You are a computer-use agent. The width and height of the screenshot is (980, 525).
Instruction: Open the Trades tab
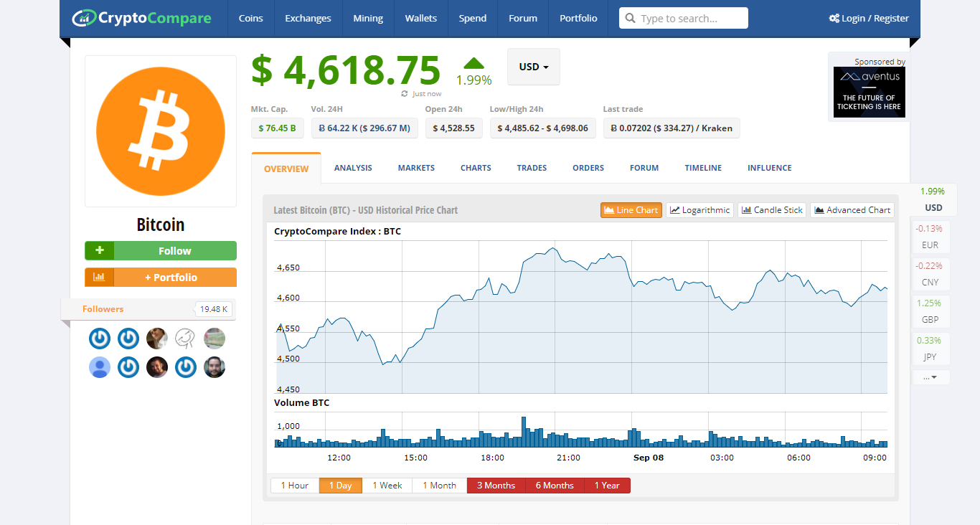pyautogui.click(x=532, y=168)
